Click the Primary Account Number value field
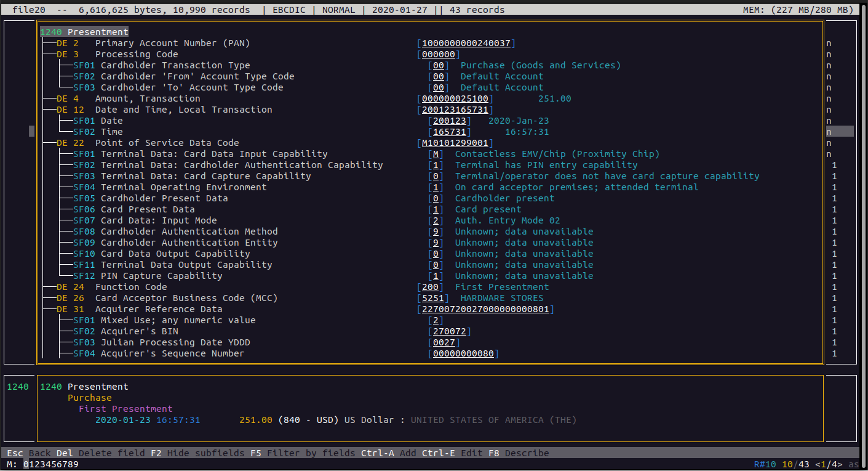 [466, 43]
